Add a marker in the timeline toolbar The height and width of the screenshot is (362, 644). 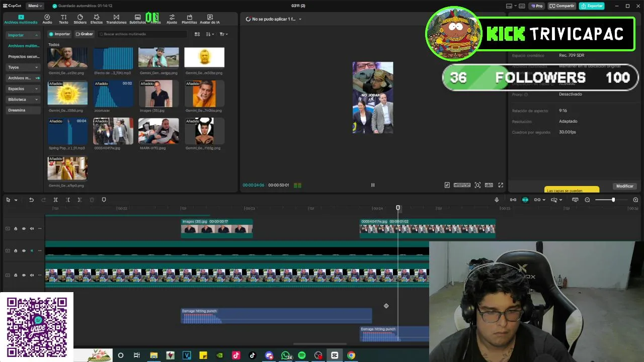pos(104,200)
